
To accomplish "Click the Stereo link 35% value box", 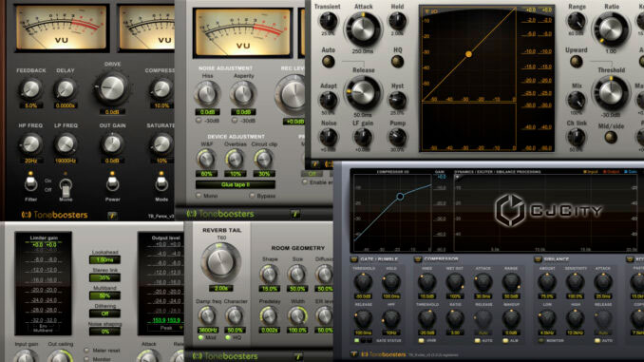I will pos(104,277).
